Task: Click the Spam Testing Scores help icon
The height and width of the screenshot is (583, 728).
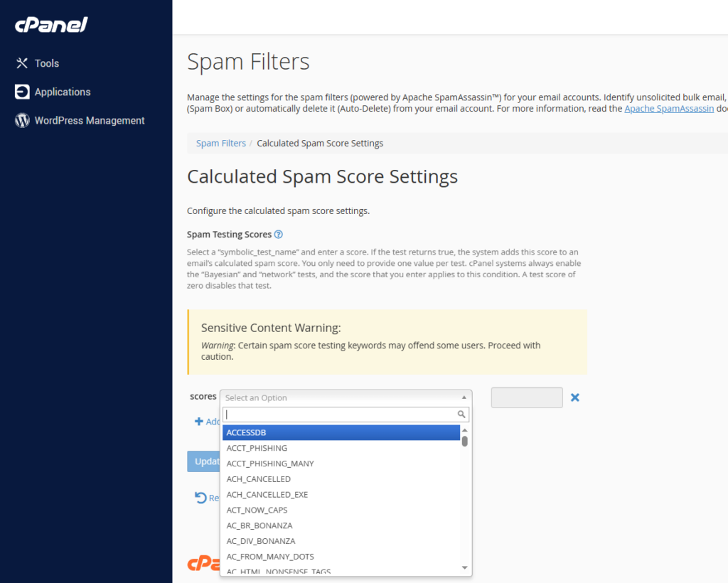Action: tap(279, 235)
